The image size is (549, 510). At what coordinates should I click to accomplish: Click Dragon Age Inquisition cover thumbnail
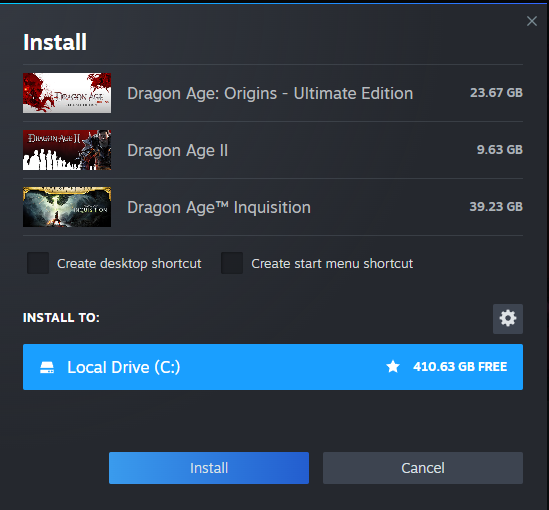point(67,207)
